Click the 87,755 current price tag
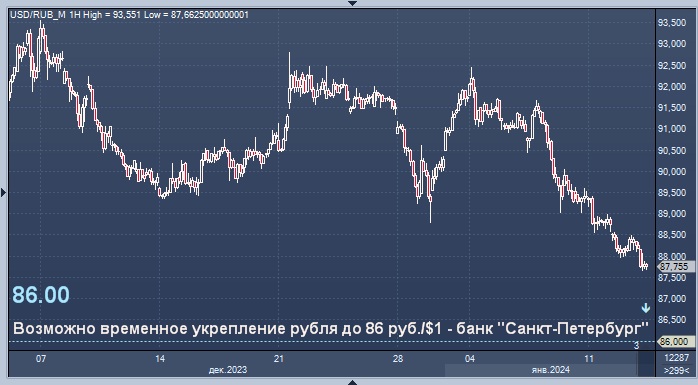The height and width of the screenshot is (385, 698). pos(676,267)
